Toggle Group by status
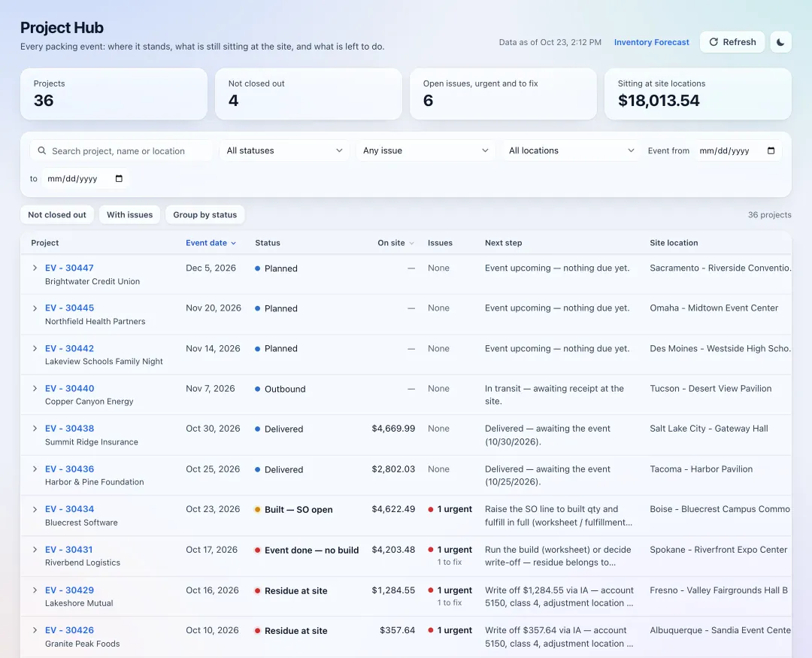The image size is (812, 658). [205, 214]
